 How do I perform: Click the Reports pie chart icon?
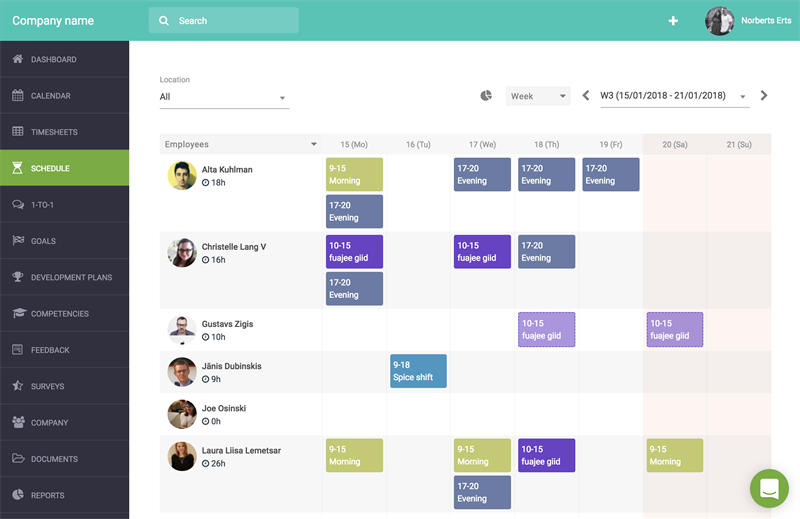[x=18, y=494]
